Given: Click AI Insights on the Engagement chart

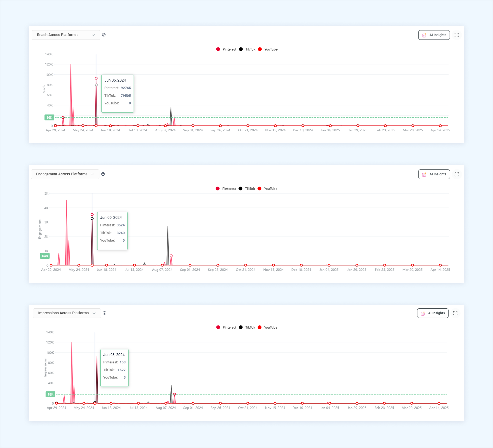Looking at the screenshot, I should 434,174.
